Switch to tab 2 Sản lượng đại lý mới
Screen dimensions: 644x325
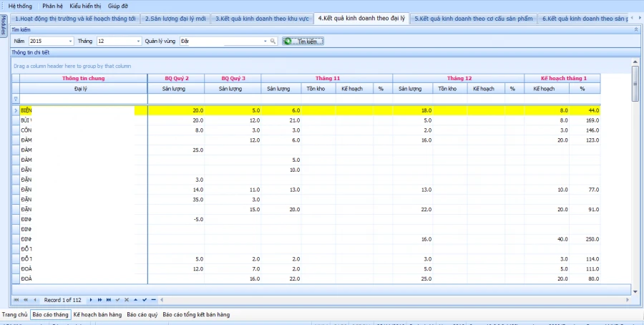[x=175, y=19]
